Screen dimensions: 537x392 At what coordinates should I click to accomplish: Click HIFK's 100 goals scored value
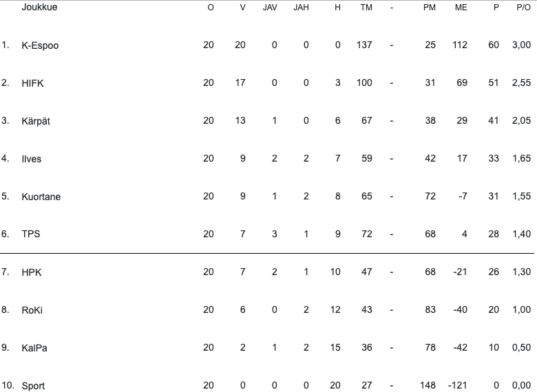[364, 83]
